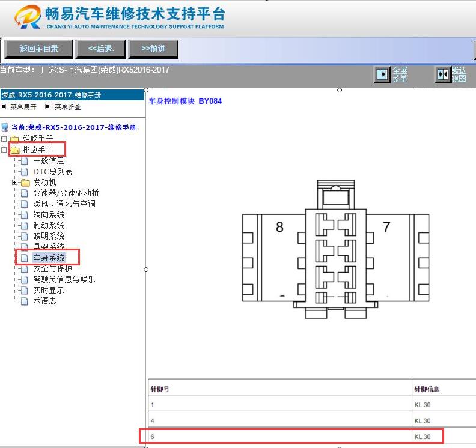This screenshot has height=448, width=476.
Task: Expand the 维修手册 tree node
Action: coord(4,139)
